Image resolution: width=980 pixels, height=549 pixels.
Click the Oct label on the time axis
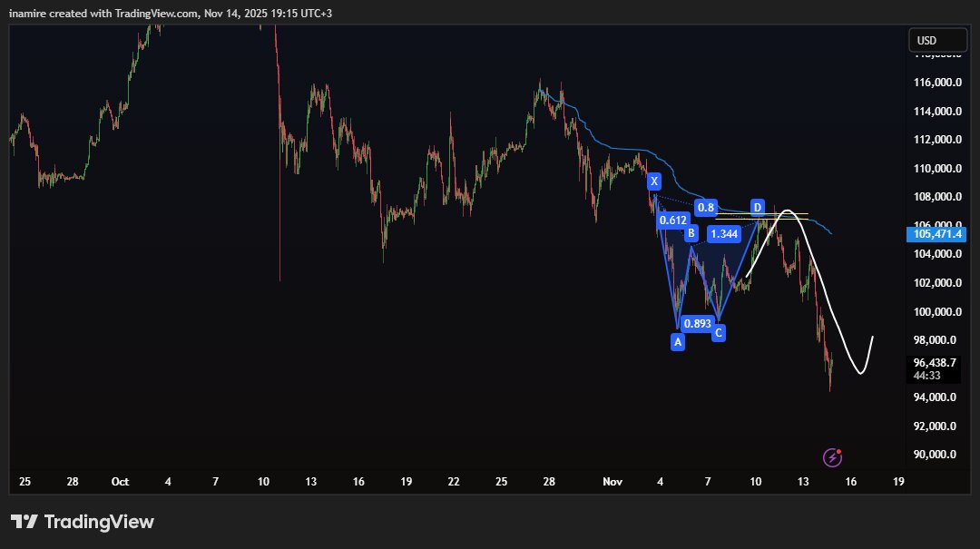[120, 482]
